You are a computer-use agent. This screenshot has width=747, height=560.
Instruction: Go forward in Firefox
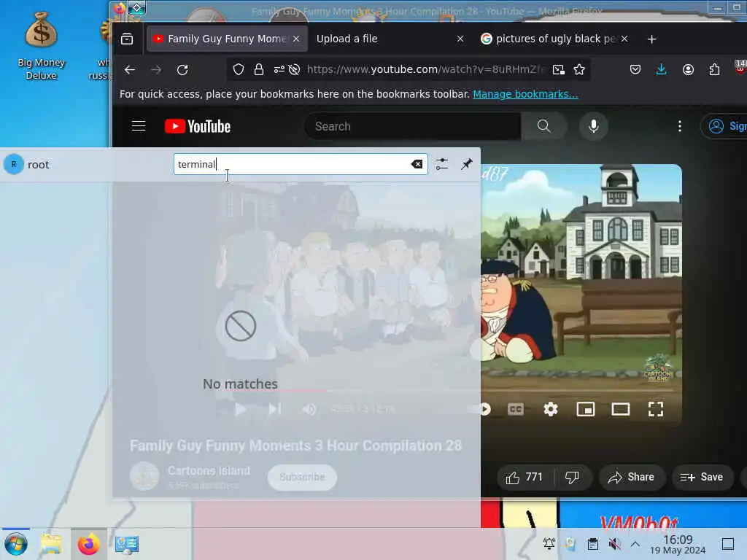[156, 69]
